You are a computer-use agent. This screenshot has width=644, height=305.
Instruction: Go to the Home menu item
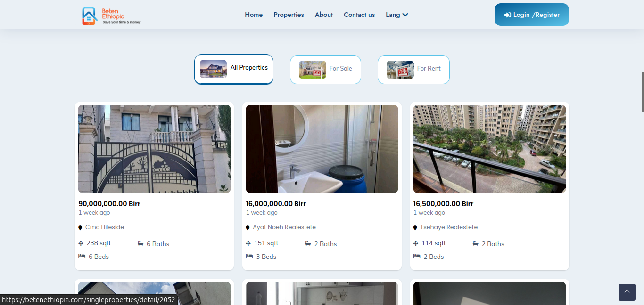click(x=254, y=15)
